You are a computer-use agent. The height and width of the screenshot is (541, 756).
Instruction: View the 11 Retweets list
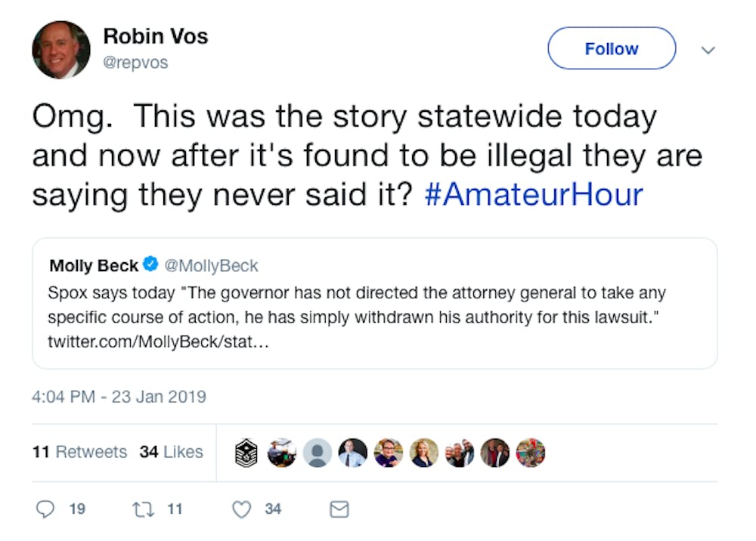coord(79,452)
